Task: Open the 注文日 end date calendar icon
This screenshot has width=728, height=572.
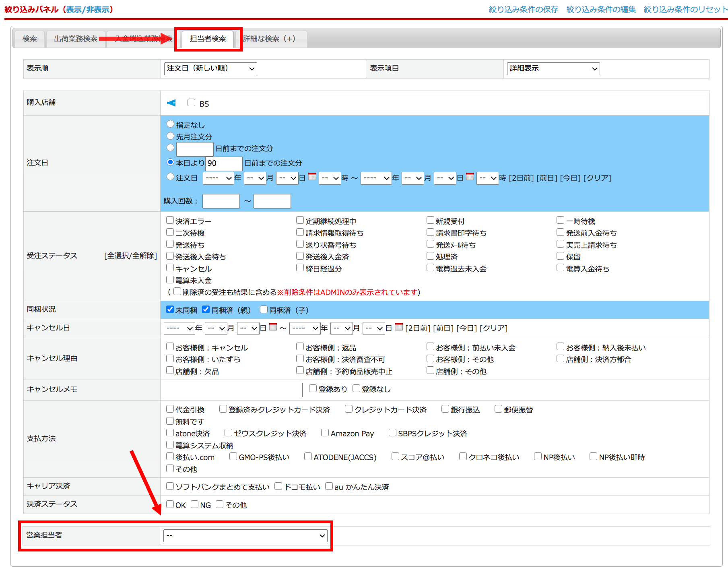Action: tap(470, 177)
